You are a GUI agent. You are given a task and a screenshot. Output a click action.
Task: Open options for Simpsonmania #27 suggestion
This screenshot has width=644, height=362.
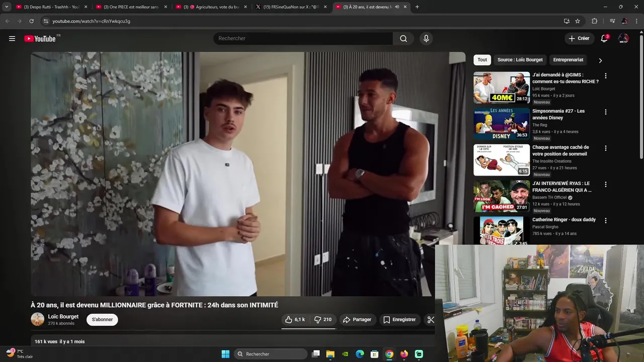click(606, 112)
